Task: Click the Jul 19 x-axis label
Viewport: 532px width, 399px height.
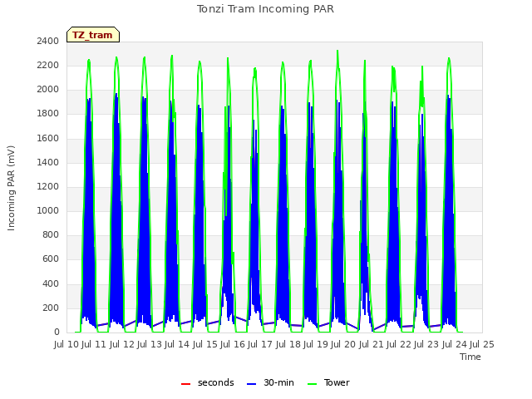Action: (x=316, y=345)
